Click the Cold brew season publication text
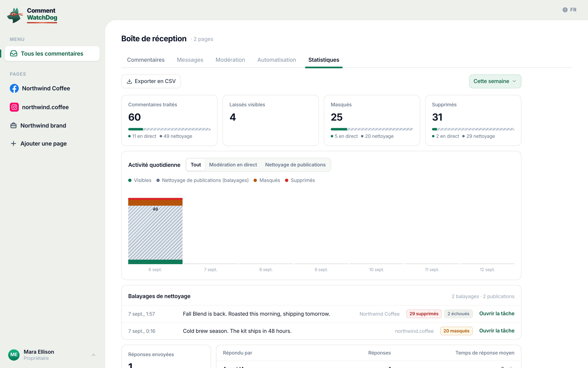The image size is (588, 368). [x=237, y=331]
